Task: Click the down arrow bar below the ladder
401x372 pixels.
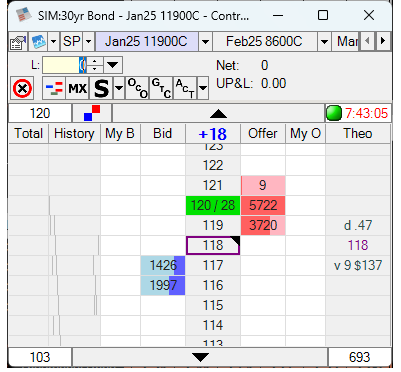Action: [x=200, y=357]
